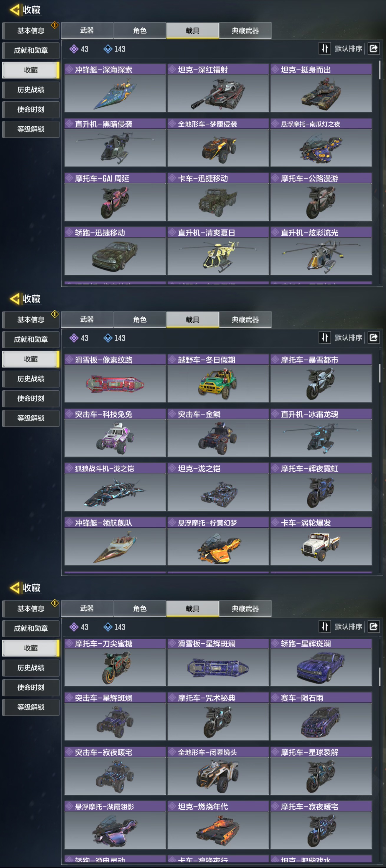386x868 pixels.
Task: Open the 卡车-涡轮爆发 white truck card
Action: pyautogui.click(x=321, y=541)
